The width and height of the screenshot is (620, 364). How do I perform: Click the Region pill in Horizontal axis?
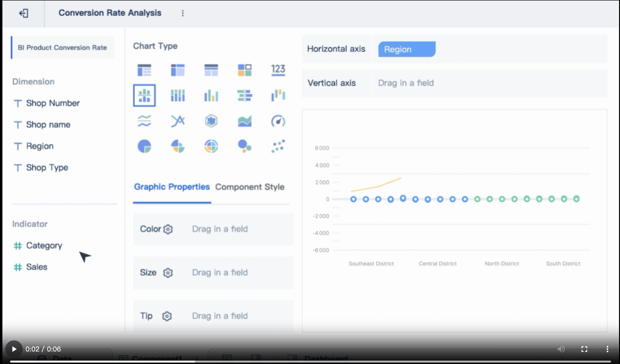pos(407,49)
